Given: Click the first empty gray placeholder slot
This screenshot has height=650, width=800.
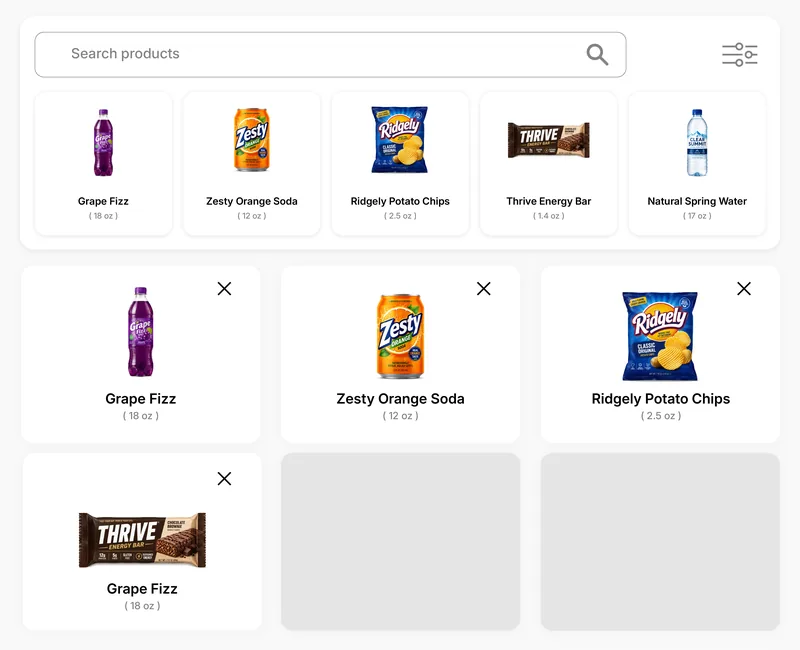Looking at the screenshot, I should [x=401, y=541].
